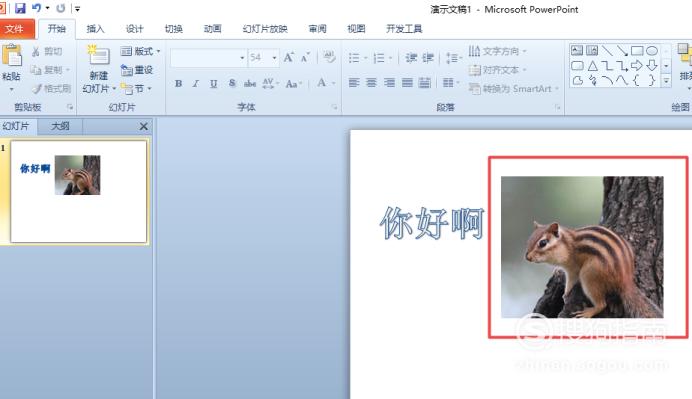Select the isosceles triangle shape
Image resolution: width=692 pixels, height=399 pixels.
tap(592, 66)
